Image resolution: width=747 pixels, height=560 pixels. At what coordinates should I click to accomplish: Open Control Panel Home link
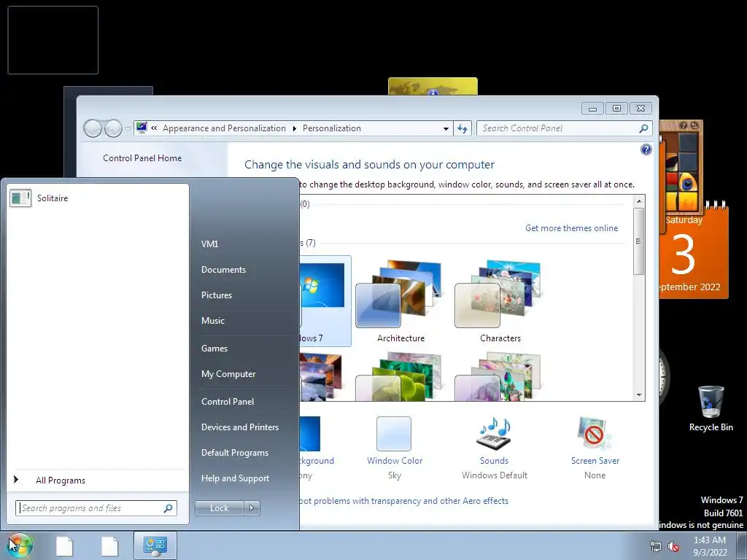pos(142,158)
